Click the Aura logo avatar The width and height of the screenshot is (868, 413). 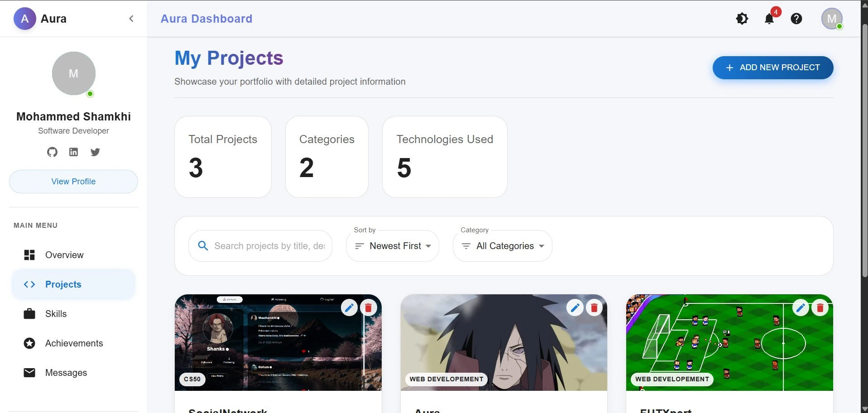coord(25,19)
